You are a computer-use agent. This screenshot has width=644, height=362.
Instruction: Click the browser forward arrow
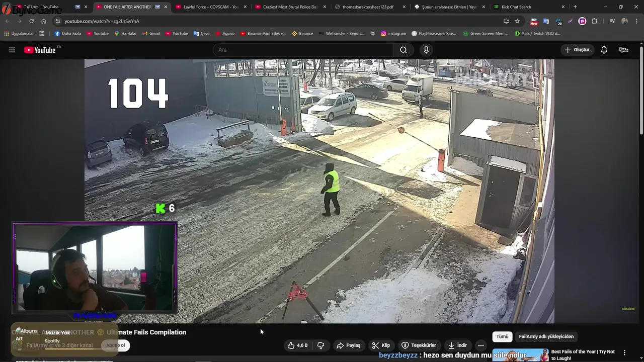click(x=19, y=21)
